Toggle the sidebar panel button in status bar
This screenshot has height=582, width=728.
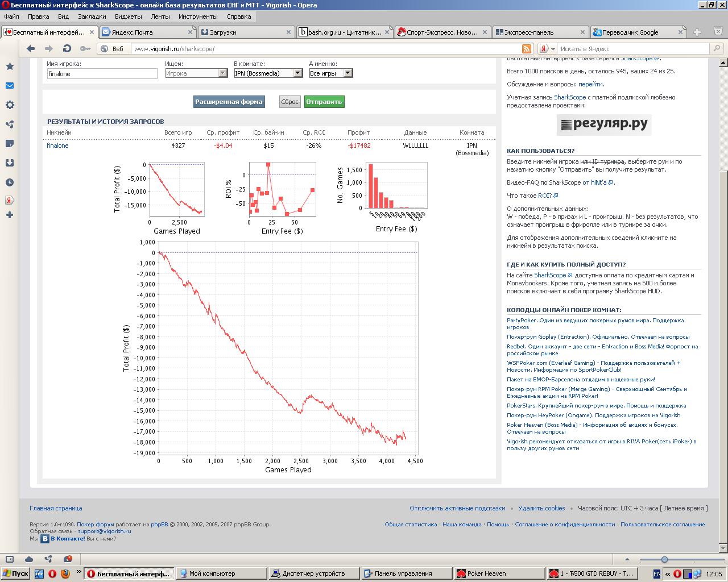tap(10, 559)
